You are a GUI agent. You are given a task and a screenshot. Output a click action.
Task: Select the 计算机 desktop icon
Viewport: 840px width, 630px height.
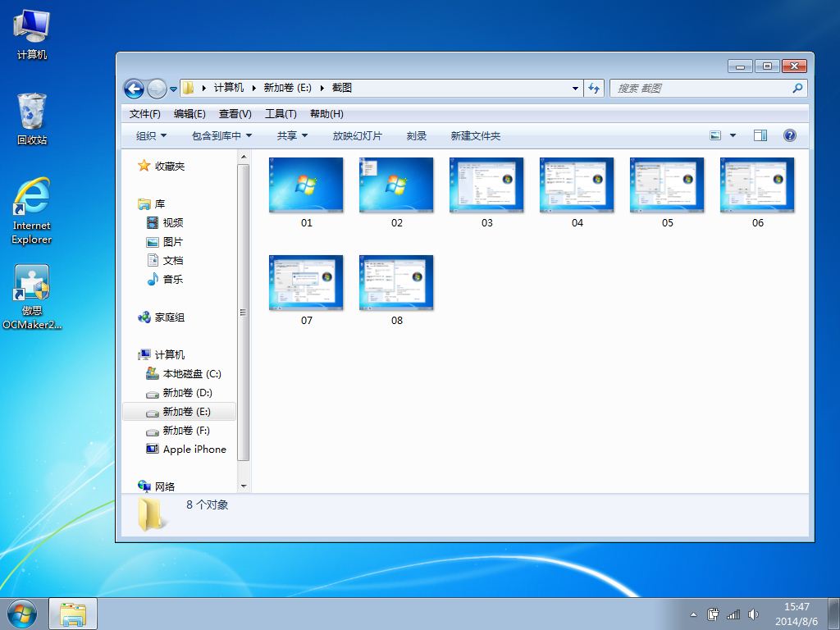pos(32,34)
